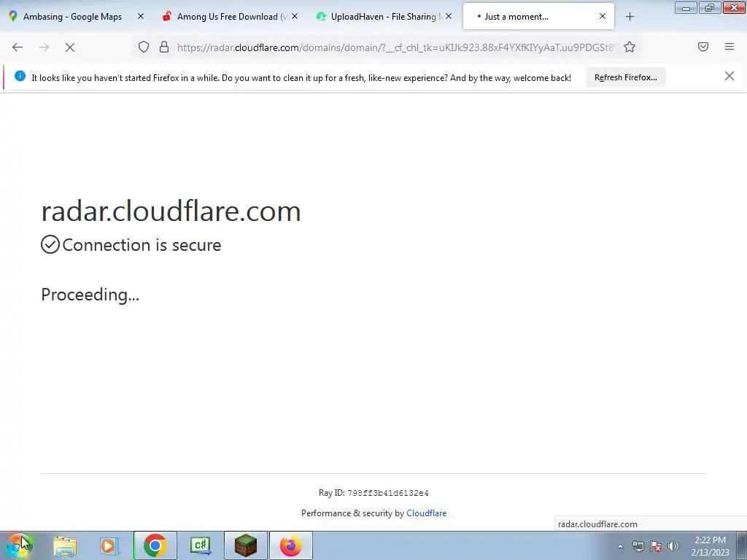Click the Refresh Firefox button
Viewport: 747px width, 560px height.
point(625,77)
